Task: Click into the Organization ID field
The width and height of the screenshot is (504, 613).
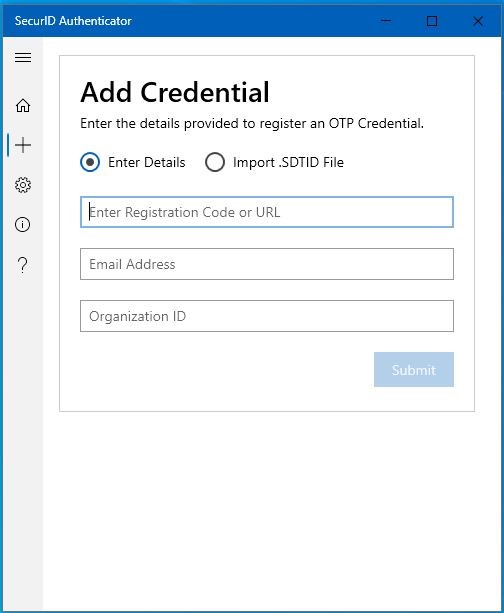Action: tap(267, 316)
